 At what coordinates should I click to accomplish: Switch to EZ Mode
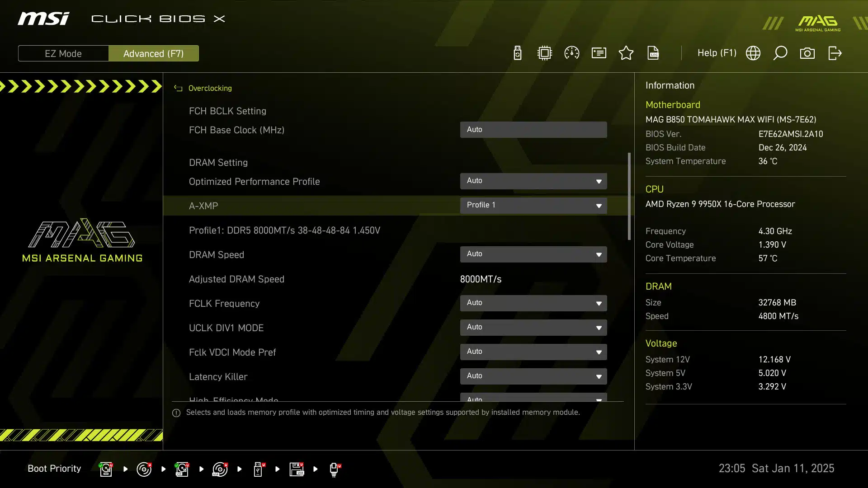tap(63, 53)
